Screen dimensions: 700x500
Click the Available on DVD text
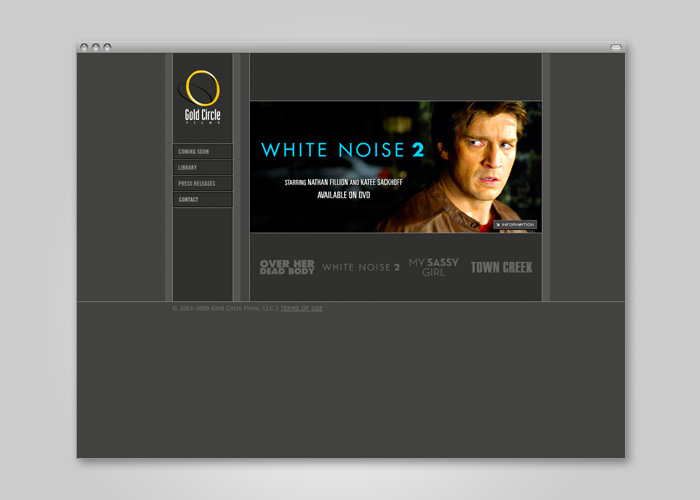[344, 194]
